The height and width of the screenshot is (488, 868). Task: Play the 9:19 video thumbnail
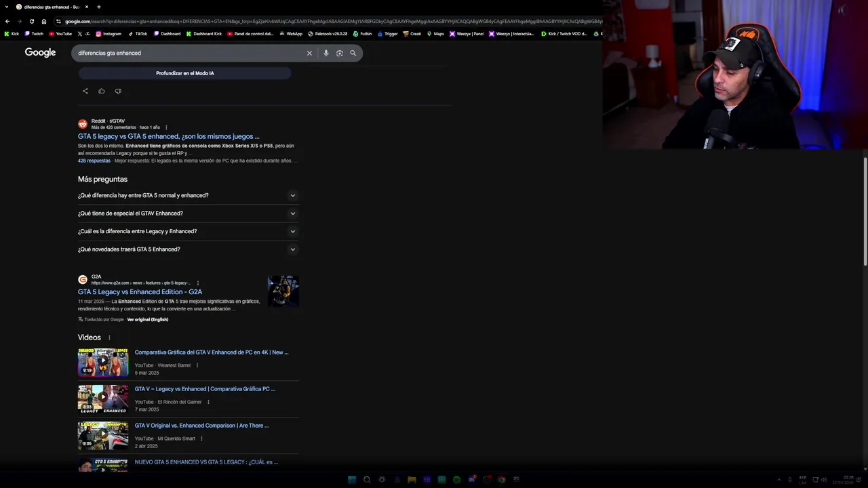tap(103, 362)
